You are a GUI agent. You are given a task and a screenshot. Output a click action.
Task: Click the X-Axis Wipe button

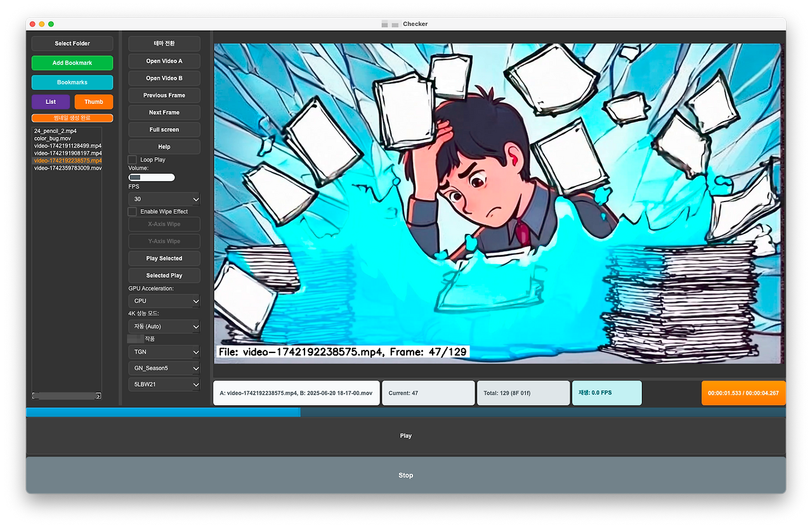[x=164, y=224]
